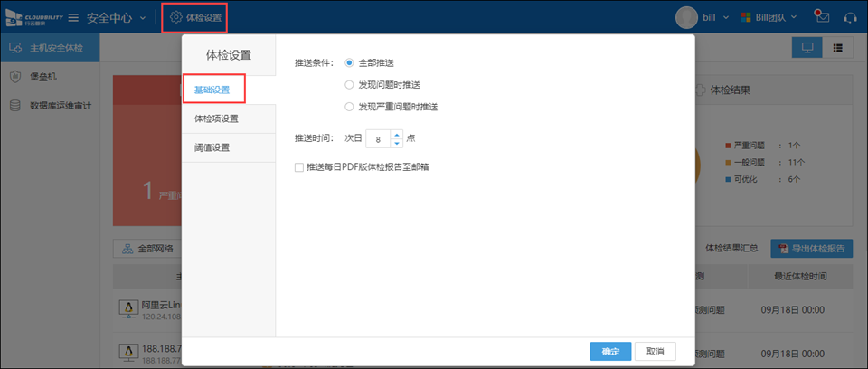Screen dimensions: 868x369
Task: Click the Bill团队 colored grid icon
Action: (x=748, y=17)
